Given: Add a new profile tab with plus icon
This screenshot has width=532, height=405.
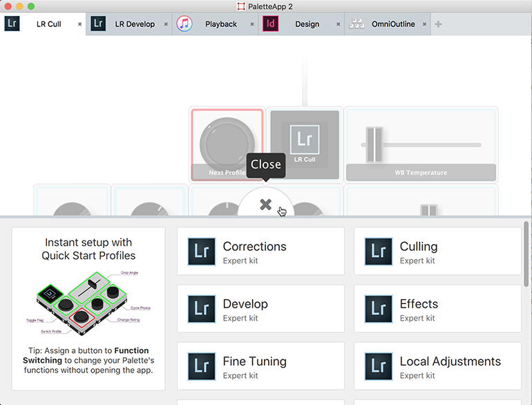Looking at the screenshot, I should coord(438,24).
